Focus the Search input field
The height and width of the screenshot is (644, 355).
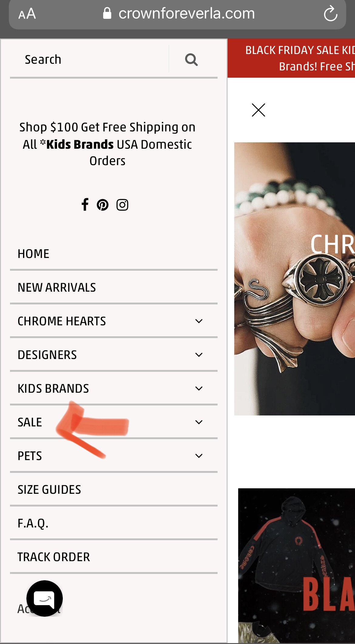[89, 59]
